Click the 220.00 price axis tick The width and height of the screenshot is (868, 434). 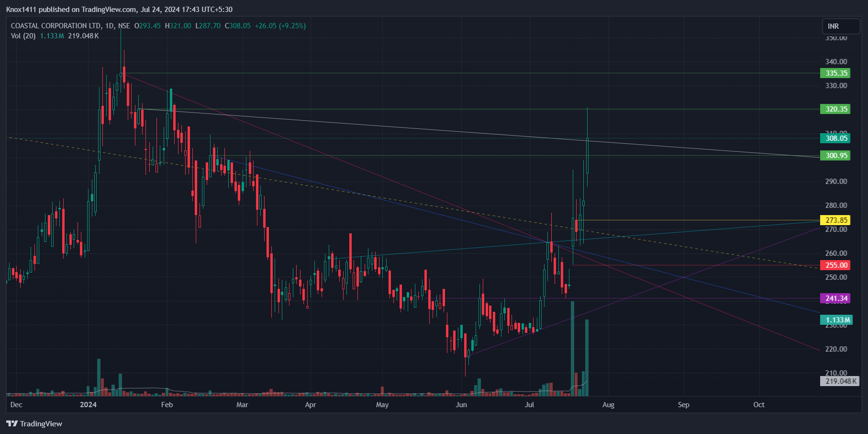[x=836, y=349]
